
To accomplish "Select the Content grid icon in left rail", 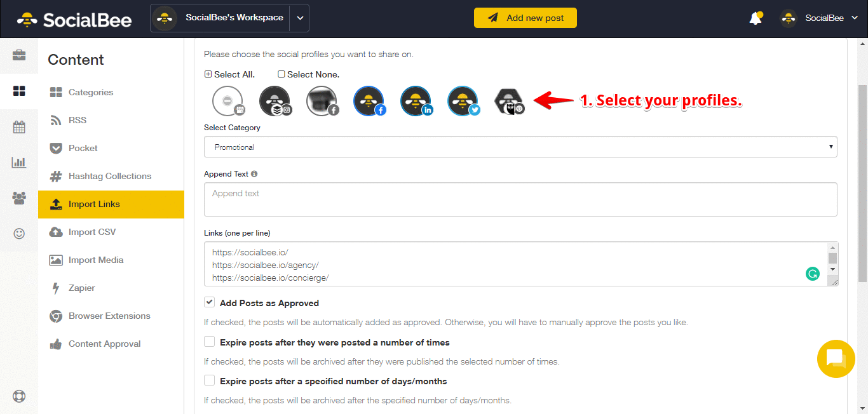I will pos(19,91).
